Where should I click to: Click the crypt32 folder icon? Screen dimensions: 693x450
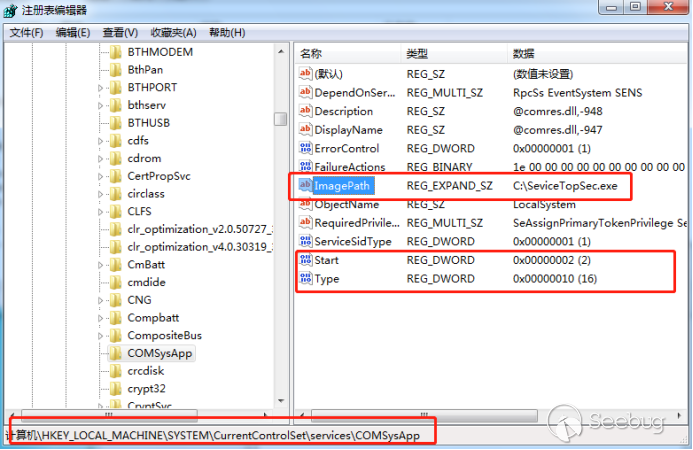[116, 389]
